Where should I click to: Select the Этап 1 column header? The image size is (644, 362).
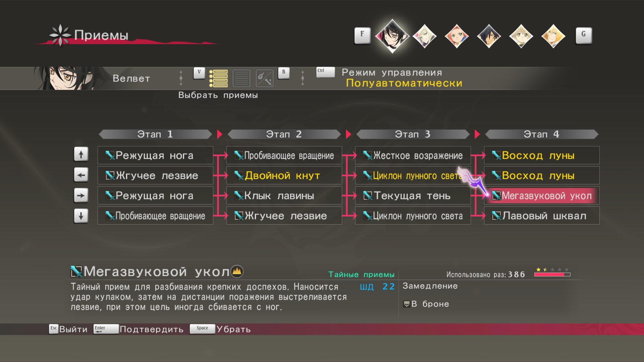(155, 134)
